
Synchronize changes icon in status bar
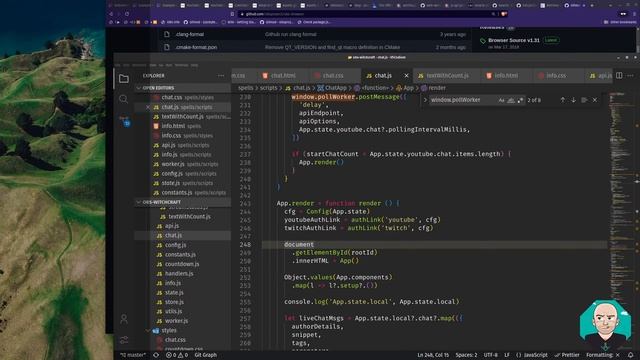[x=156, y=355]
